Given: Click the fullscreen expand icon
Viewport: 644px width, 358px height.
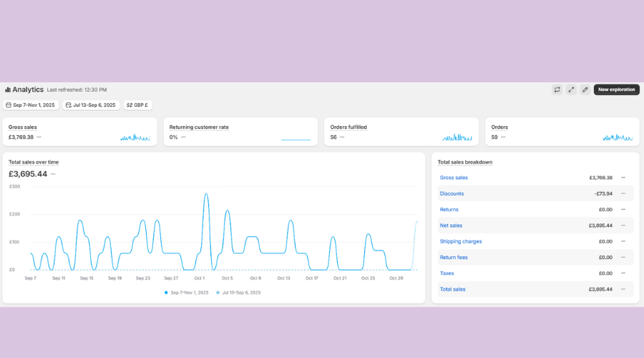Looking at the screenshot, I should [571, 89].
